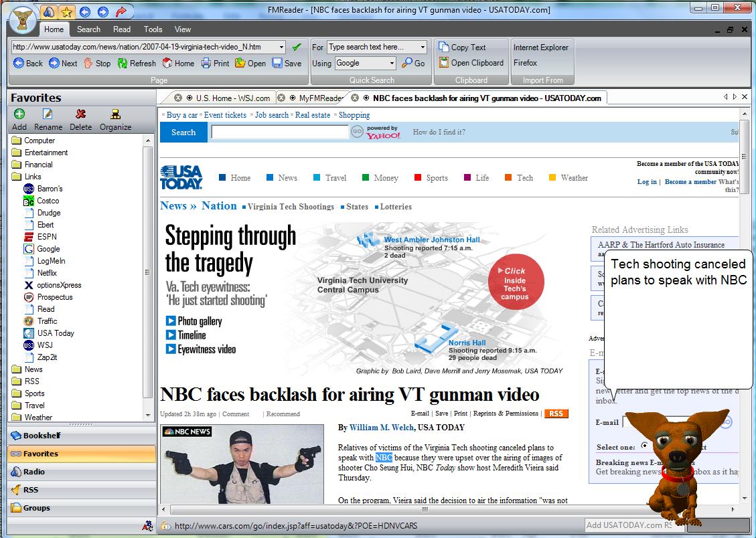Refresh the current page

pos(137,63)
